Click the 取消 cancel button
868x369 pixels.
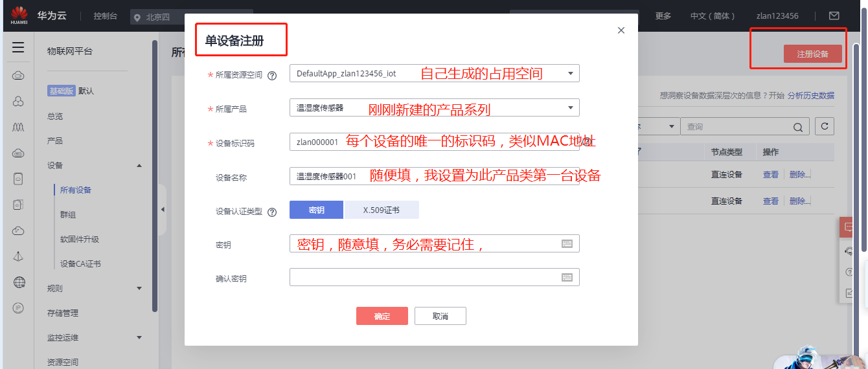coord(440,316)
